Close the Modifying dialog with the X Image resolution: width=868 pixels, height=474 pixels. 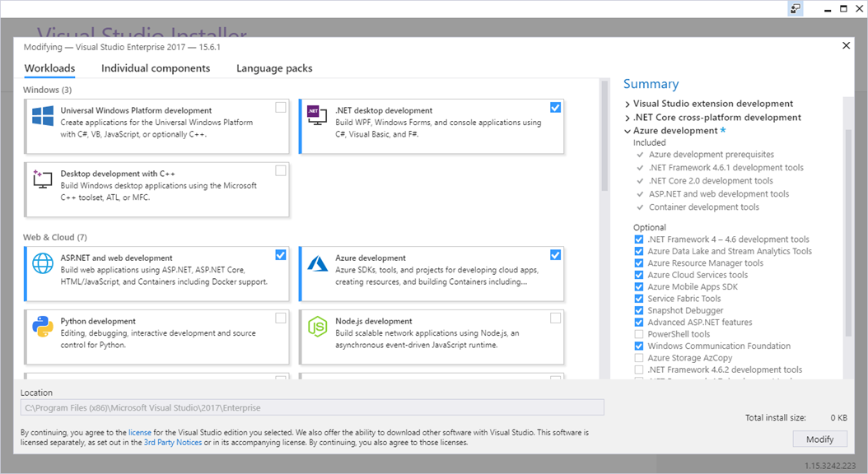click(846, 45)
